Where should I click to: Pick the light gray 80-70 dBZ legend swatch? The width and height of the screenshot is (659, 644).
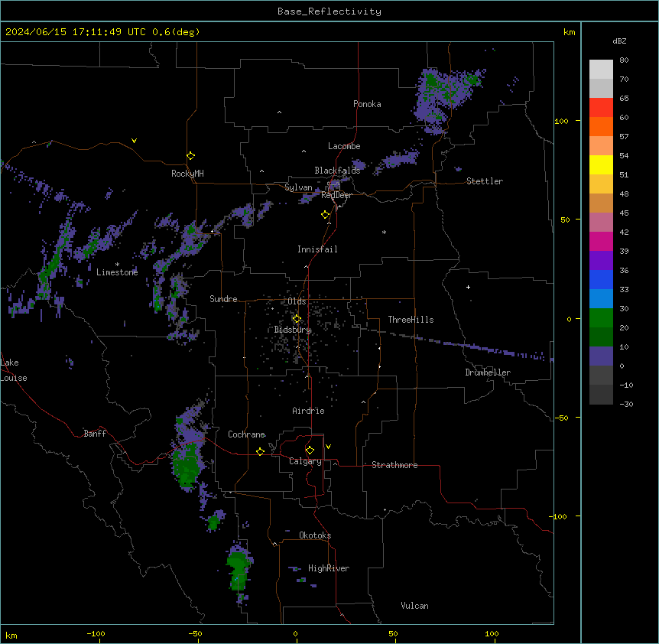point(601,70)
